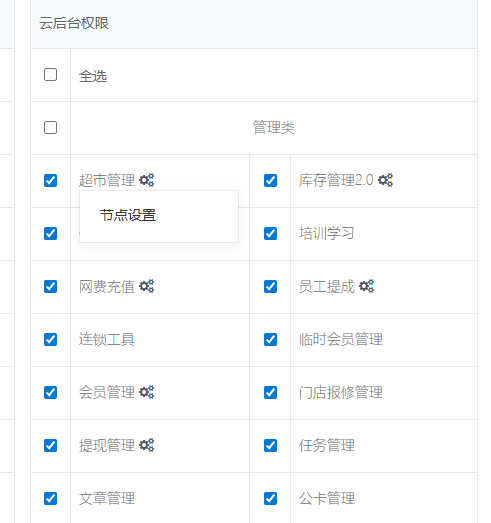Uncheck the 提现管理 checkbox
Viewport: 491px width, 523px height.
click(50, 446)
